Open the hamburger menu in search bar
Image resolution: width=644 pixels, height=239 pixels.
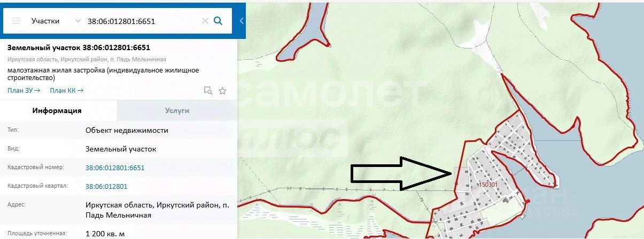click(17, 21)
